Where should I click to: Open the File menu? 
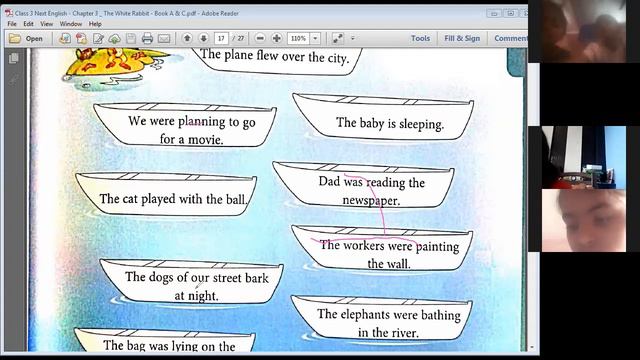point(12,24)
